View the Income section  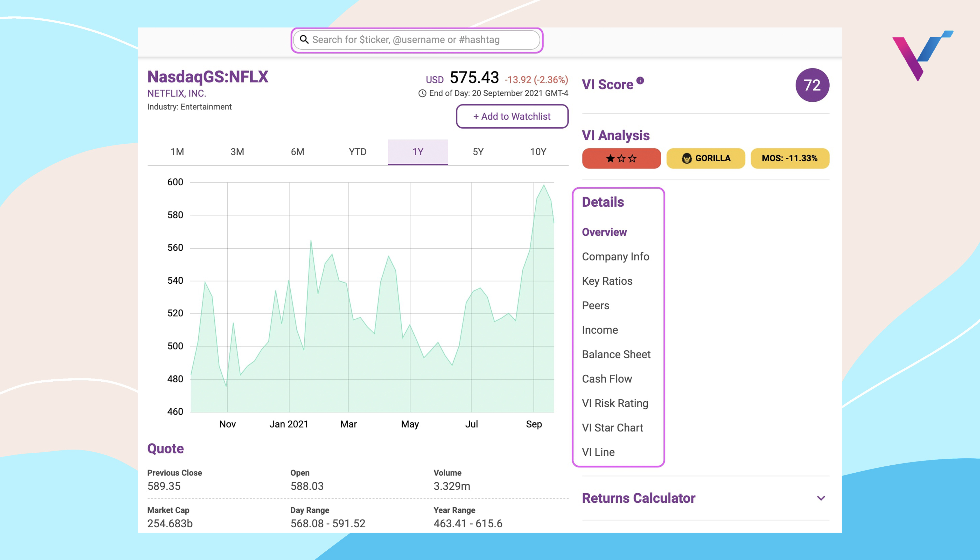(x=600, y=330)
